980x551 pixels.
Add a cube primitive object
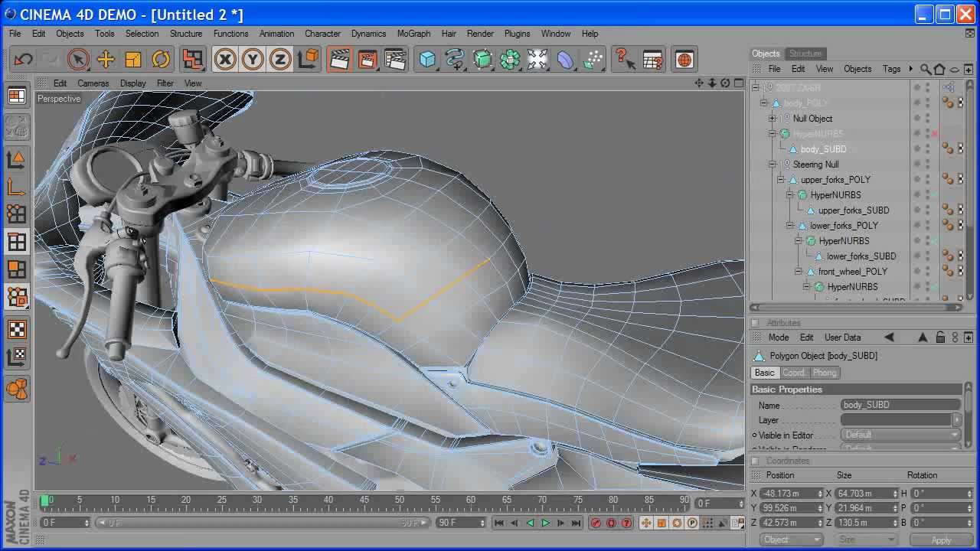(x=427, y=59)
